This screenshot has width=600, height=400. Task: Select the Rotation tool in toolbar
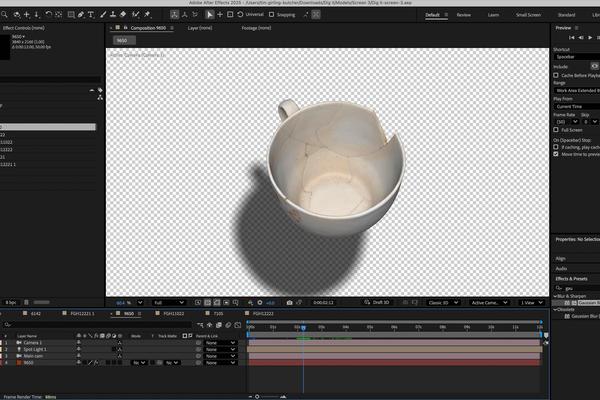(x=49, y=15)
